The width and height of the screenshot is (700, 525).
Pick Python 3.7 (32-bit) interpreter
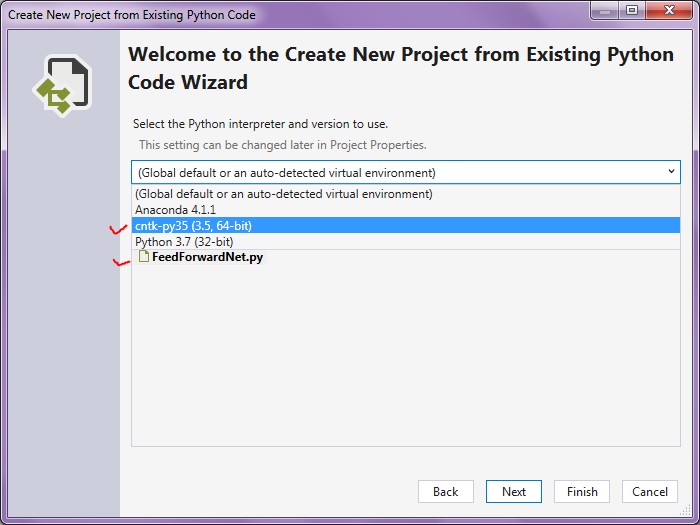pyautogui.click(x=184, y=242)
